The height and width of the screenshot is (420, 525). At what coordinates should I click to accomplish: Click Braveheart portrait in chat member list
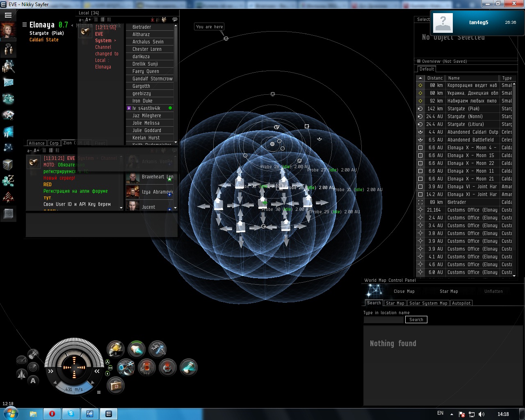tap(132, 178)
